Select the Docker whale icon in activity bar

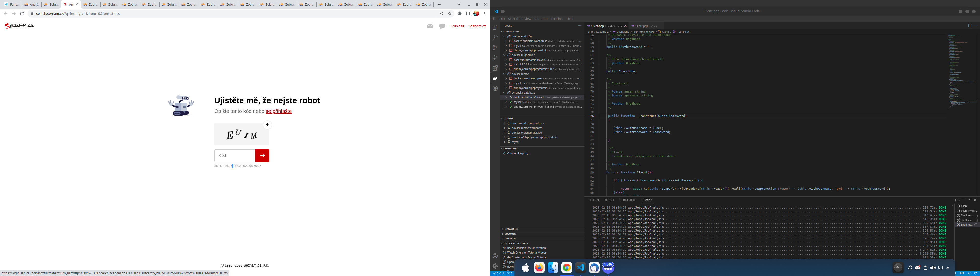[x=495, y=78]
